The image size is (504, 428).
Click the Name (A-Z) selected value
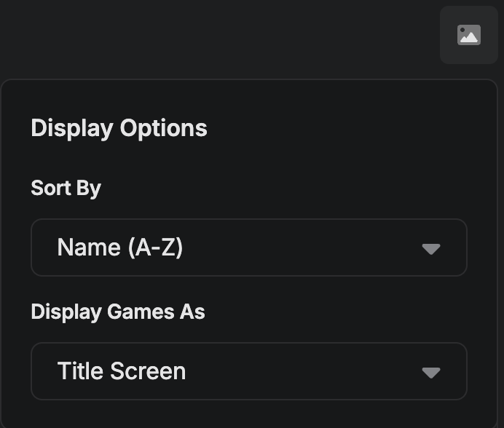tap(120, 247)
